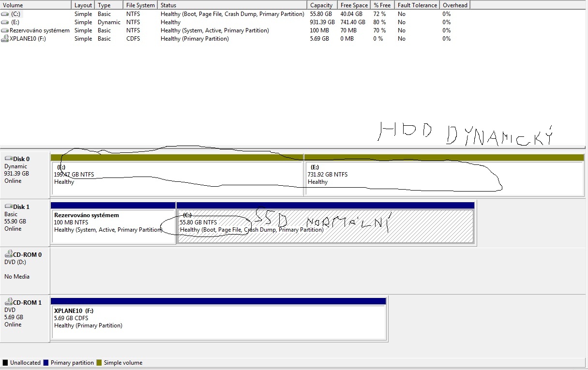Click the 40.04 GB free space cell
Viewport: 588px width, 370px height.
(351, 14)
